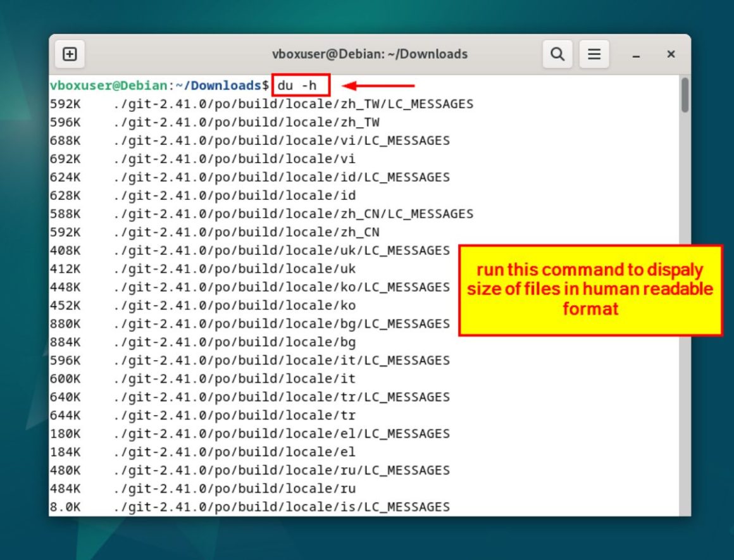
Task: Click the vboxuser@Debian window title
Action: [370, 54]
